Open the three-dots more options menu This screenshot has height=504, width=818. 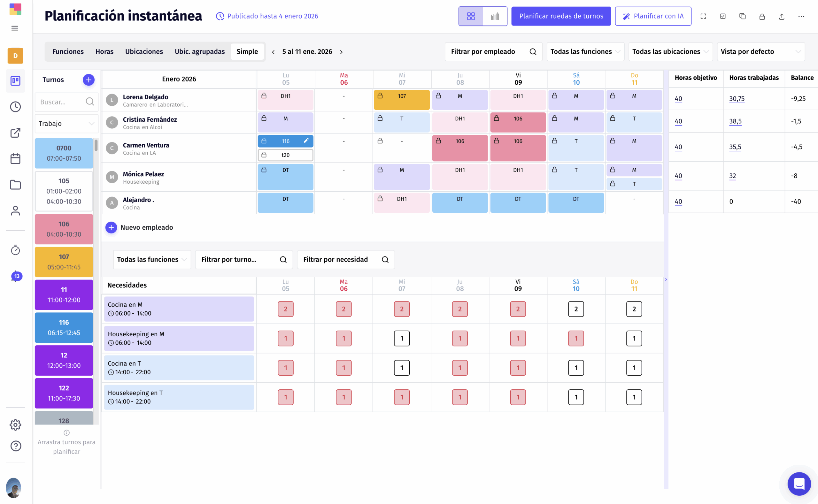pos(801,16)
